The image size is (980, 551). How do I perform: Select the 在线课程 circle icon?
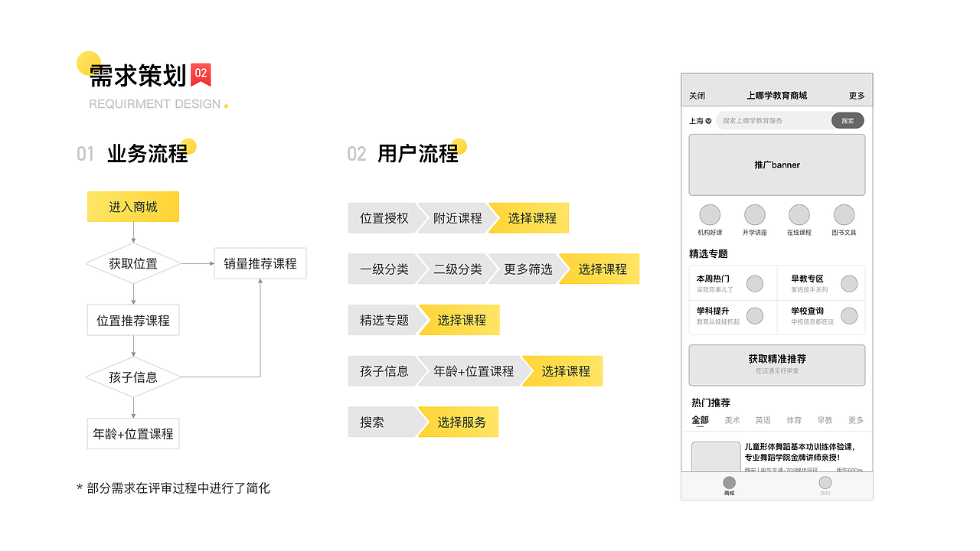799,215
